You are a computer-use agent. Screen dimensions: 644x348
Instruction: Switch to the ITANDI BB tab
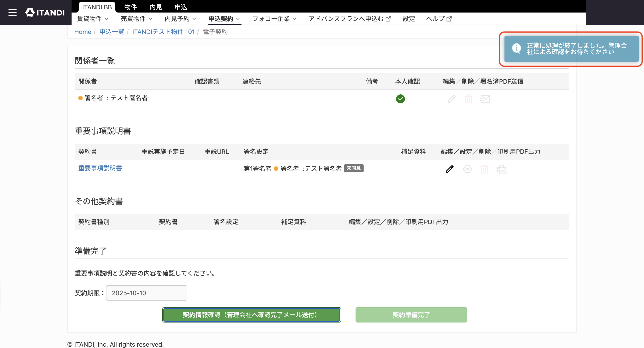click(x=97, y=7)
